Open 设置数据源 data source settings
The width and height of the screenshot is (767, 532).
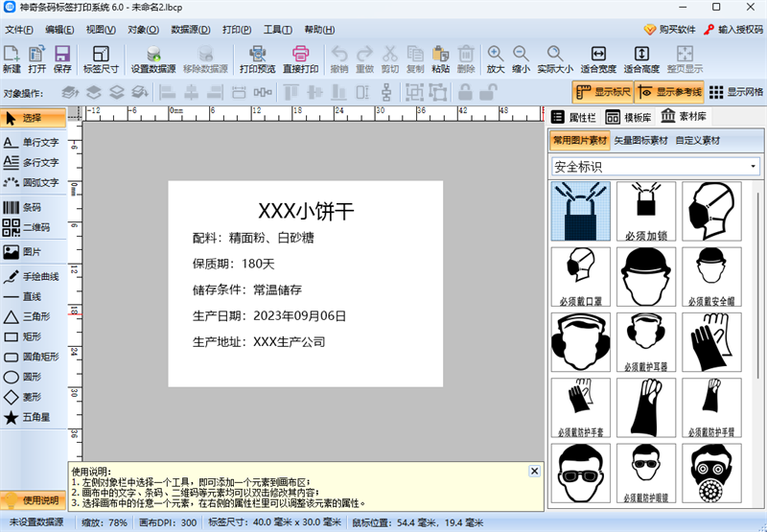[153, 59]
